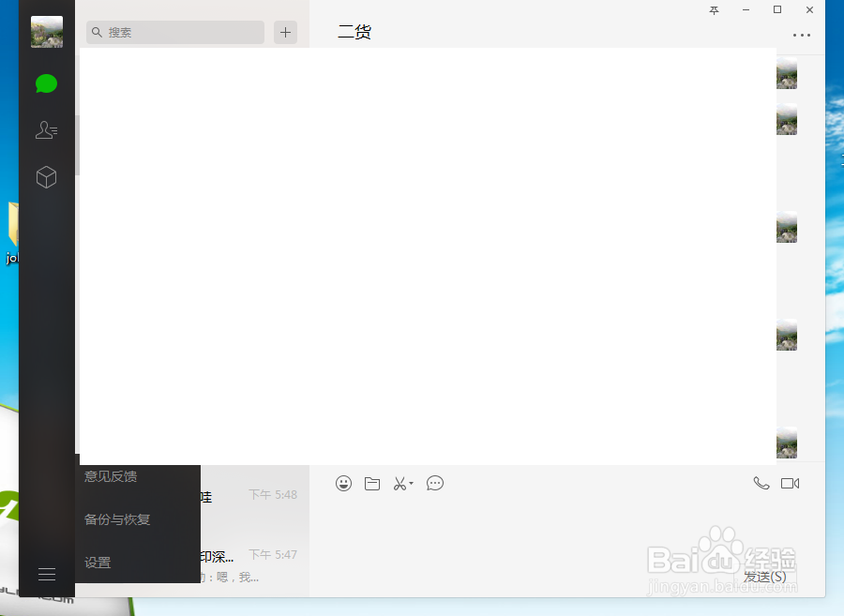Open the hamburger menu at the sidebar bottom
Viewport: 844px width, 616px height.
click(46, 573)
